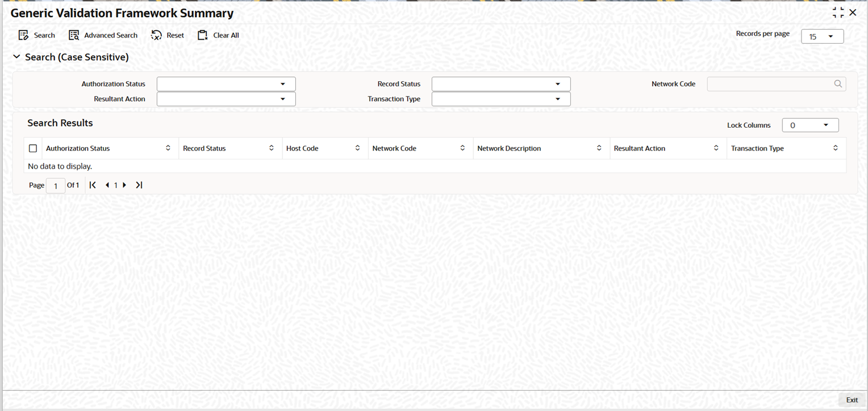Sort by Resultant Action column

(716, 148)
